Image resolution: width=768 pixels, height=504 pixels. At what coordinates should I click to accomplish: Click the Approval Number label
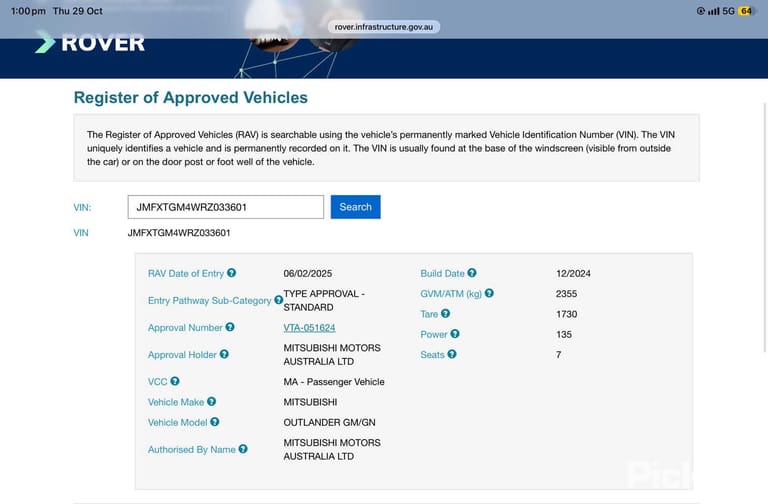[185, 327]
